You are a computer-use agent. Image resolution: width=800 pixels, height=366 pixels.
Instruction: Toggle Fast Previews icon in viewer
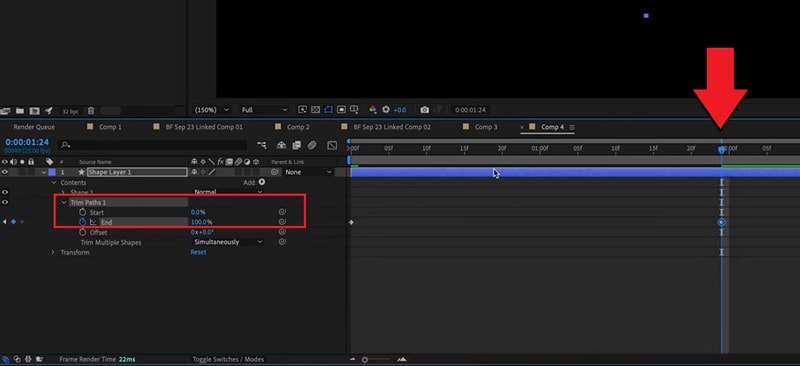(303, 109)
